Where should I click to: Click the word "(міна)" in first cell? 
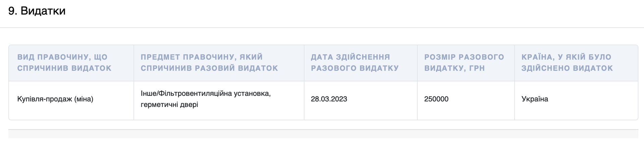pos(84,99)
